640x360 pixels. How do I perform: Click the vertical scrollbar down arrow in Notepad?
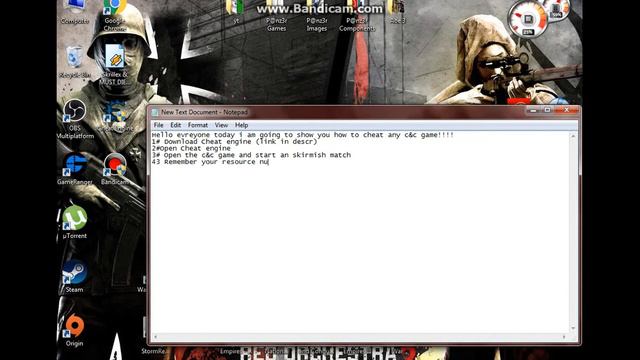pyautogui.click(x=573, y=328)
